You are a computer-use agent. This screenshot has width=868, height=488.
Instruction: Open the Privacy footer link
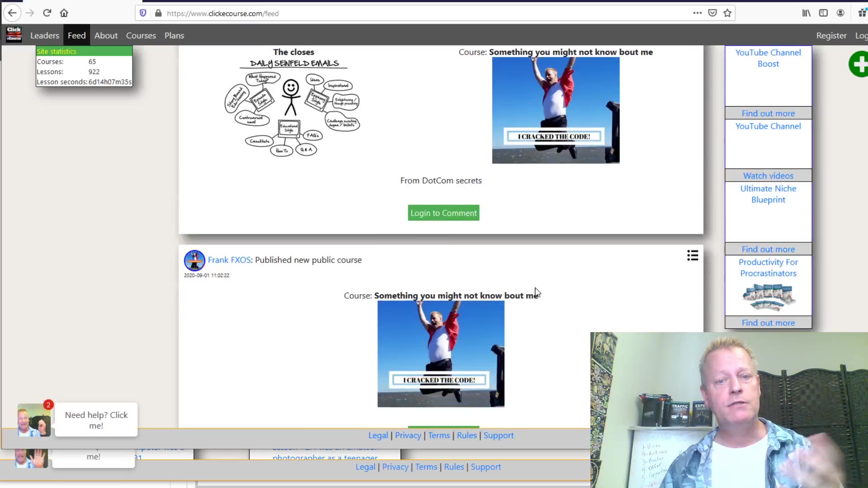click(x=408, y=435)
